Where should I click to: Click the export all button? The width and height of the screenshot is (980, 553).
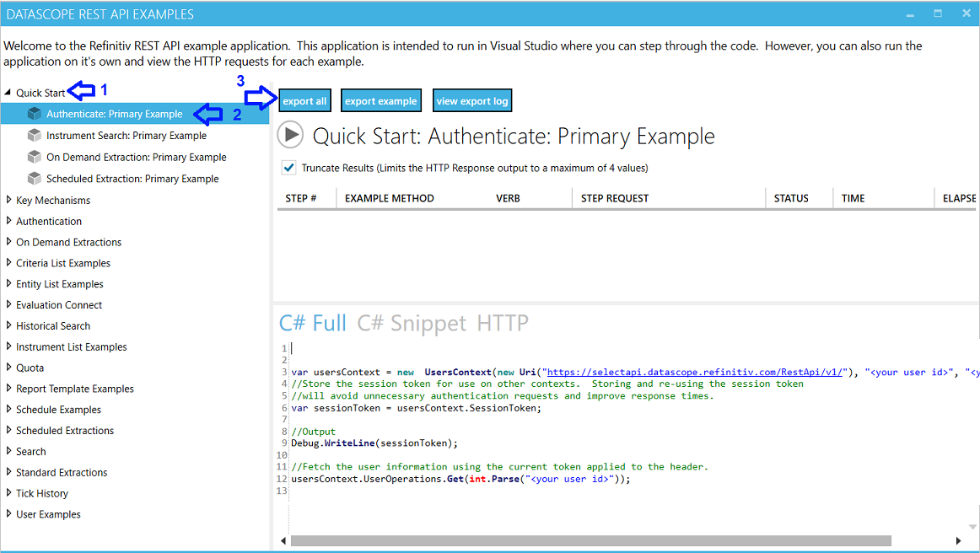[x=304, y=100]
